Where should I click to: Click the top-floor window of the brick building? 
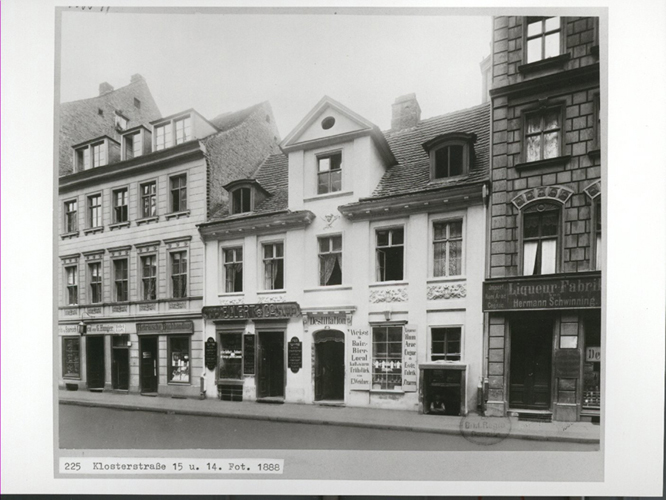pos(543,40)
